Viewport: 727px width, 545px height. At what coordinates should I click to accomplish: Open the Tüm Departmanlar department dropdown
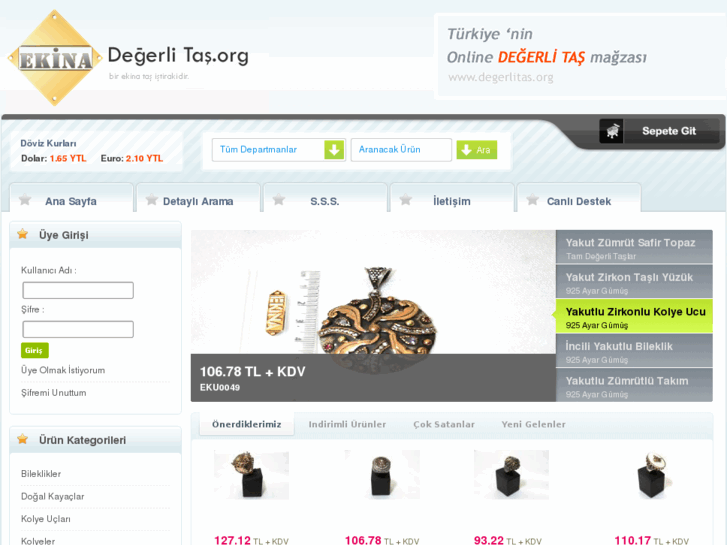click(279, 150)
